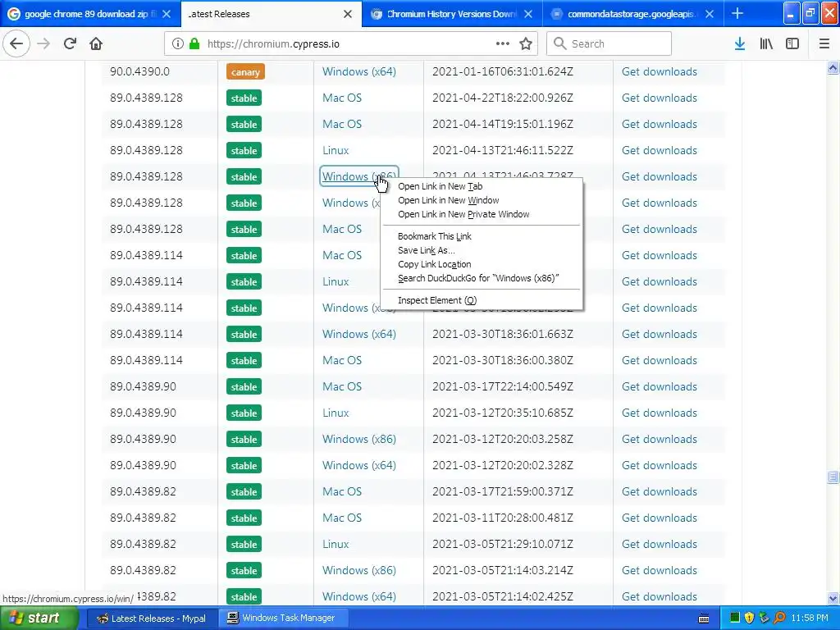Open Windows (x86) link for 89.0.4389.90
The image size is (840, 630).
tap(359, 440)
